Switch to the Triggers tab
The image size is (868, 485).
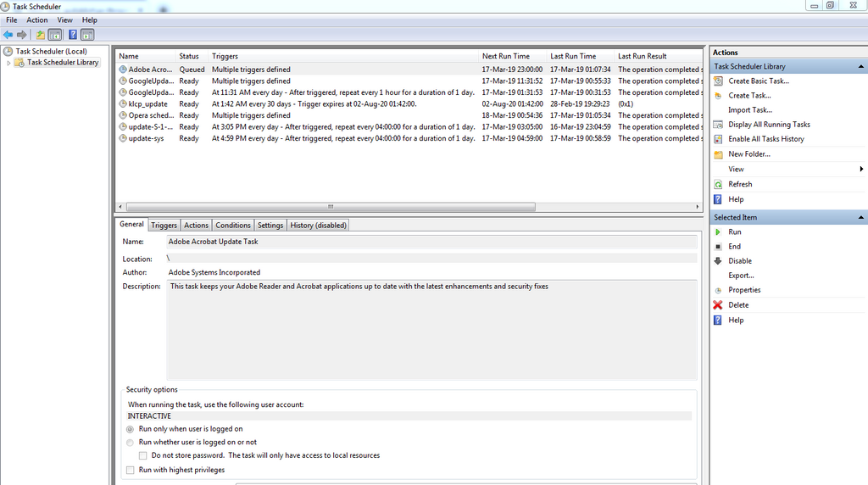tap(164, 226)
